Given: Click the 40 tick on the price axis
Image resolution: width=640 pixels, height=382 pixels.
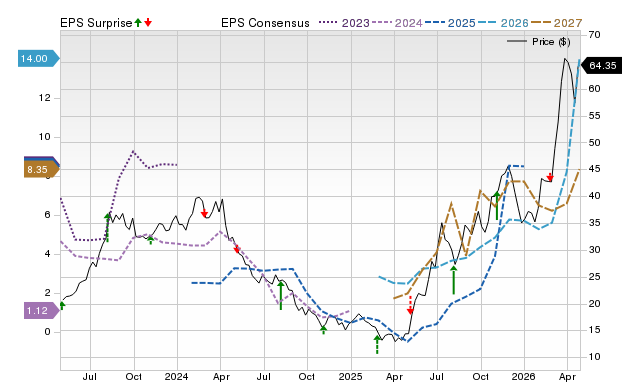Looking at the screenshot, I should click(x=594, y=196).
